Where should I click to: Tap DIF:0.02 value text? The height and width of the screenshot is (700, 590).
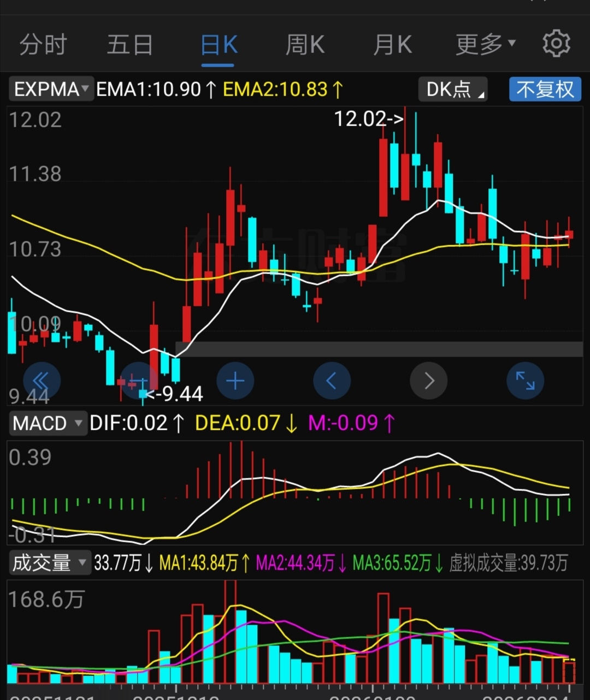[x=137, y=423]
